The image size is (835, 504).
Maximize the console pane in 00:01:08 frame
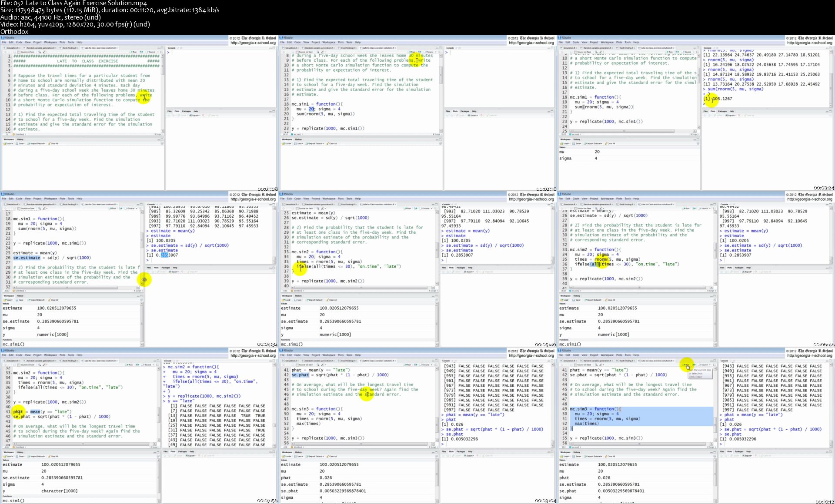274,48
